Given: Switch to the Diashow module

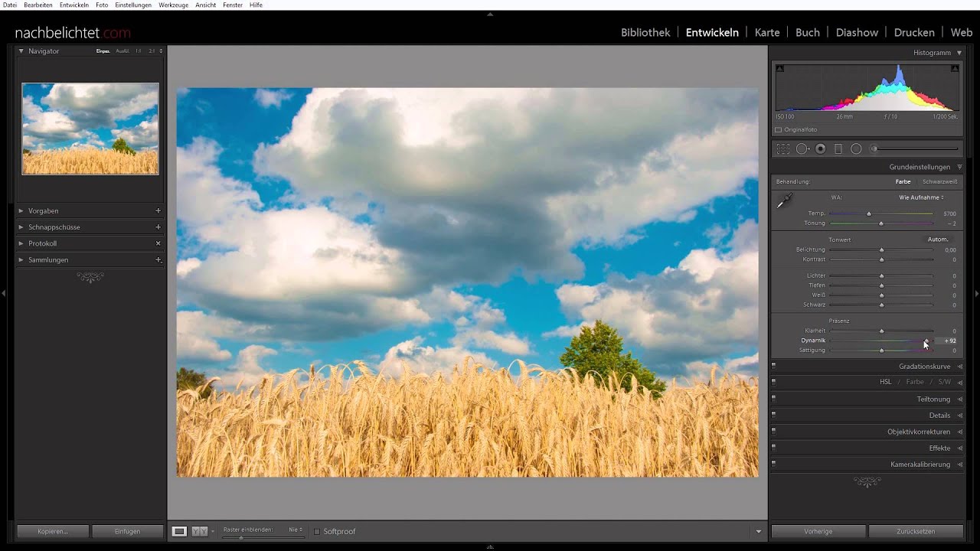Looking at the screenshot, I should pos(857,32).
